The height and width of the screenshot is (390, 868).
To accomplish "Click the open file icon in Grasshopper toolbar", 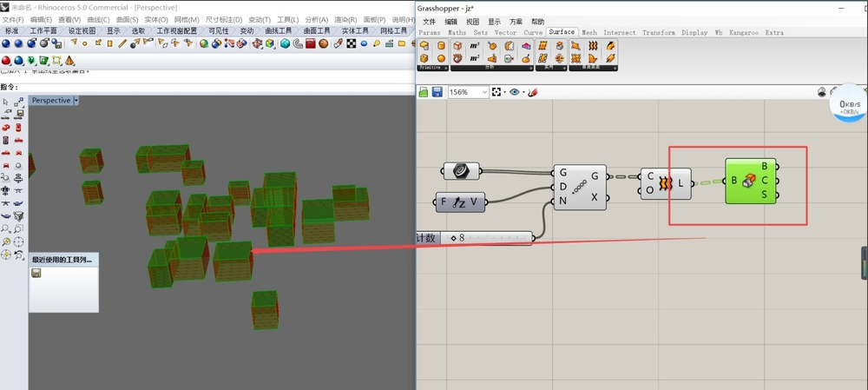I will (424, 92).
